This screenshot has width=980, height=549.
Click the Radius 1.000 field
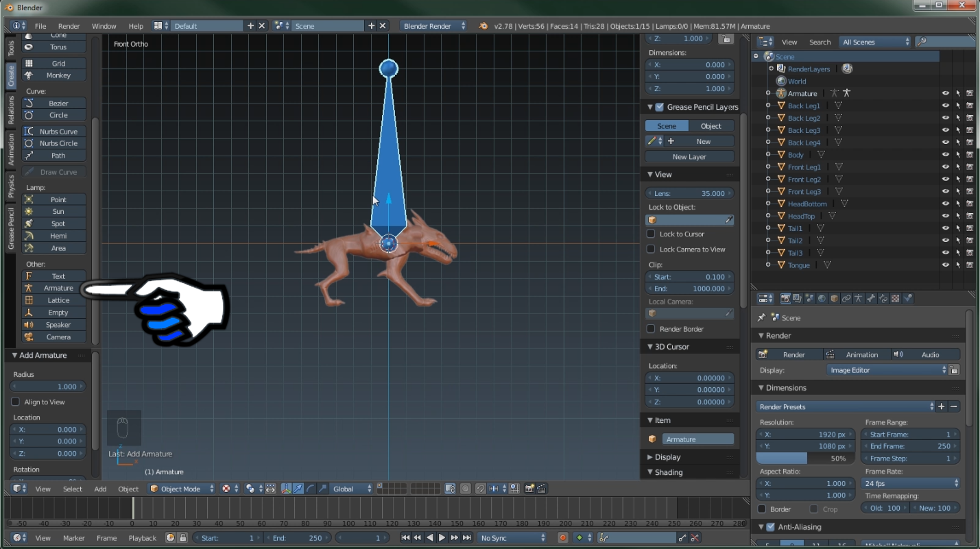pos(48,387)
